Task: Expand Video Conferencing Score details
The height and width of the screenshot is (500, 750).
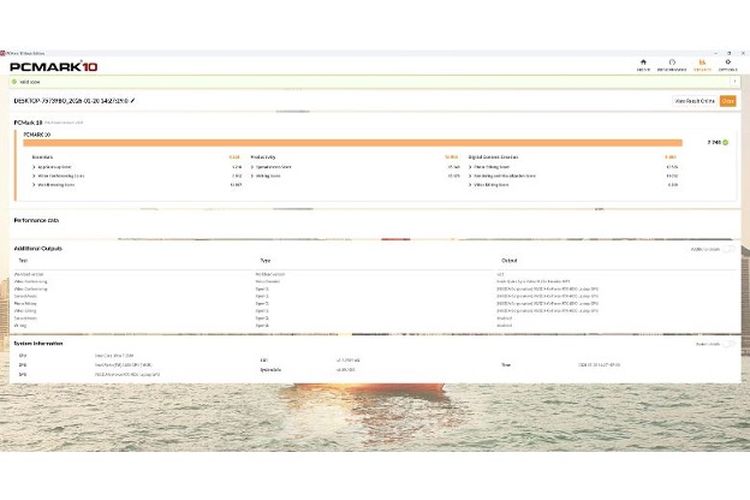Action: click(x=34, y=176)
